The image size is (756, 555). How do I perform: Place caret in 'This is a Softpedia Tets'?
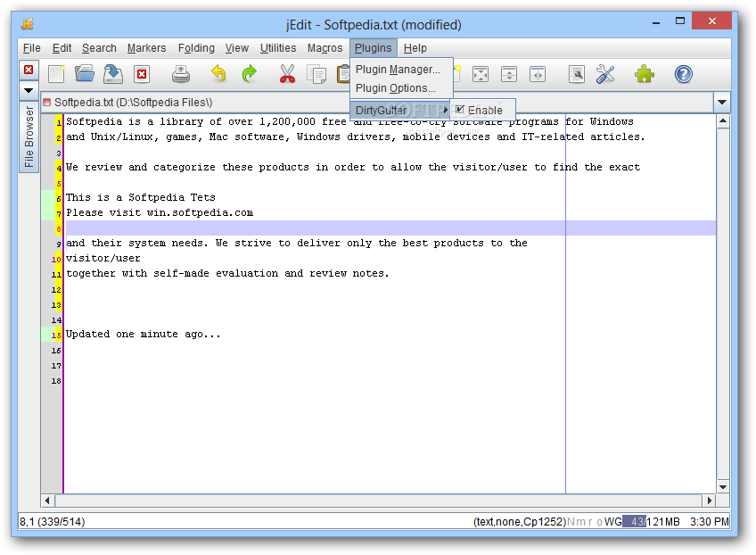pos(140,197)
